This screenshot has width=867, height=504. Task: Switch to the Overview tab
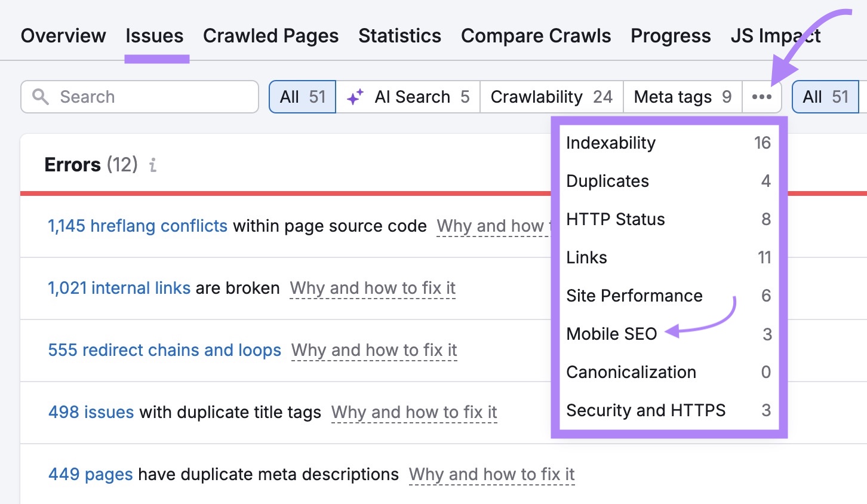63,36
